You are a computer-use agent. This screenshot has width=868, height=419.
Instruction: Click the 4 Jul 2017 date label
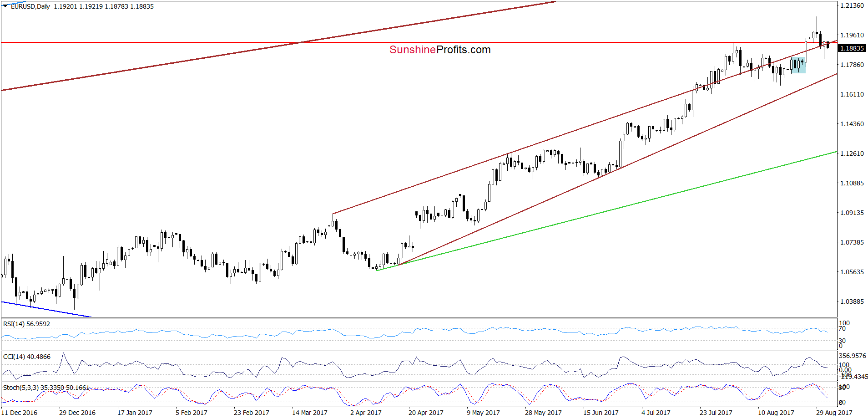point(656,413)
